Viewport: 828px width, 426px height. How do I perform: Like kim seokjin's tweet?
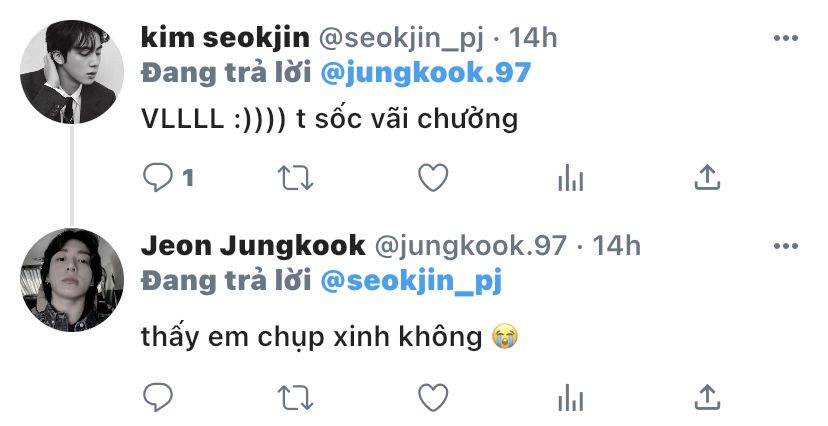[433, 177]
